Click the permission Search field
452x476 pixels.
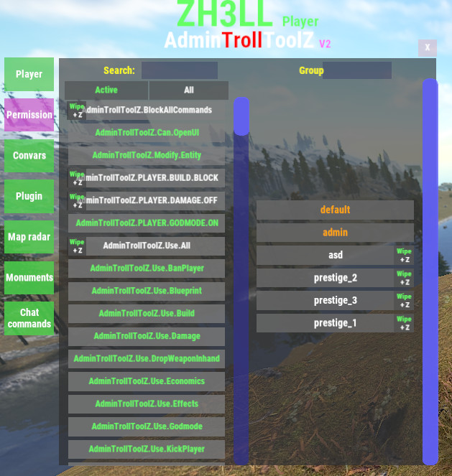(180, 70)
